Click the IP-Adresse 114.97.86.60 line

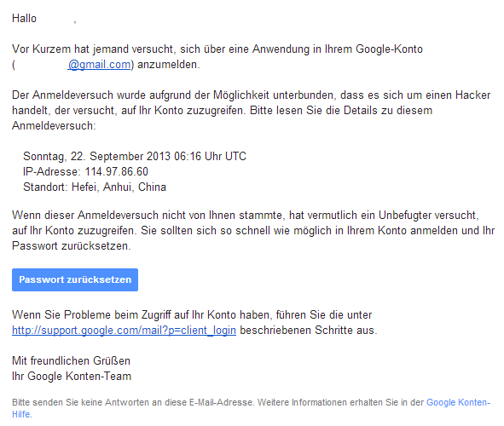pos(85,171)
